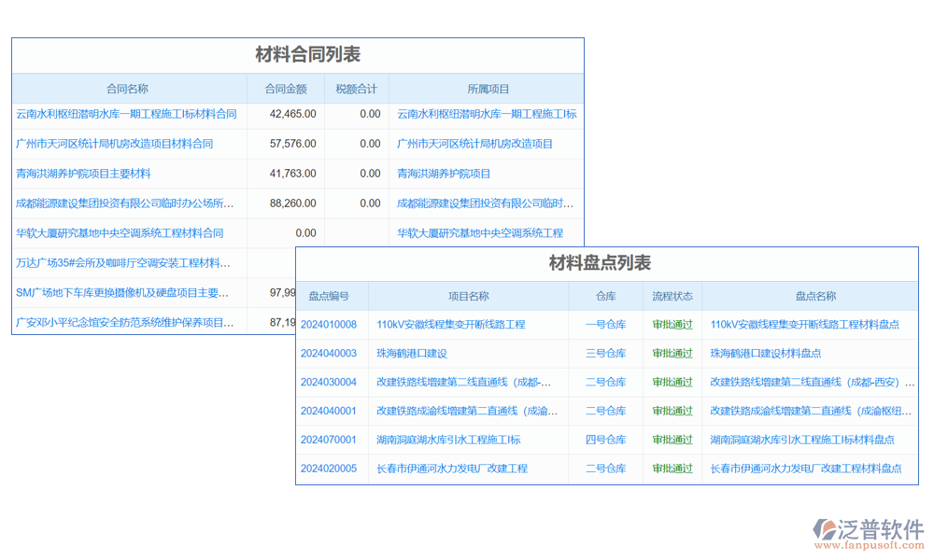Sort by 合同金额 column header
Screen dimensions: 934x560
(286, 89)
